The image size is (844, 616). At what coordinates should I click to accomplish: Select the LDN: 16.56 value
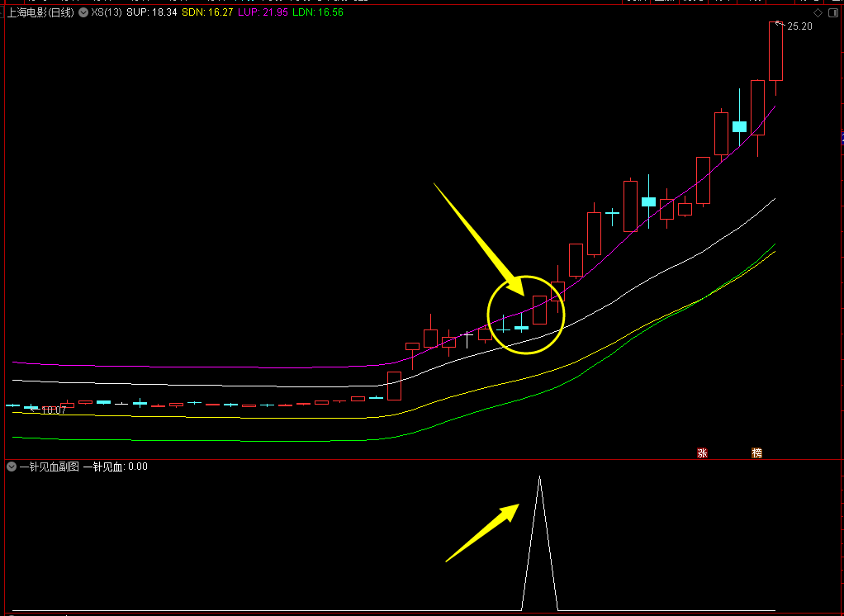click(318, 12)
